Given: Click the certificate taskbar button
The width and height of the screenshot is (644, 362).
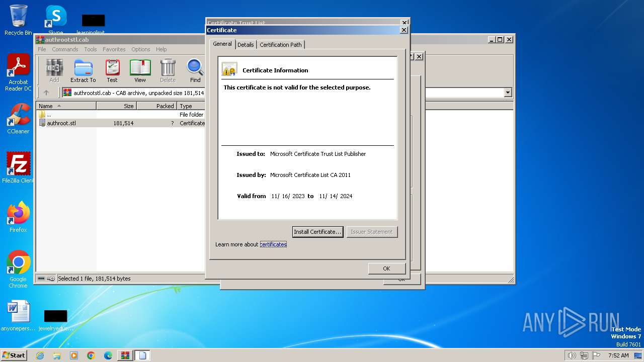Looking at the screenshot, I should tap(142, 355).
